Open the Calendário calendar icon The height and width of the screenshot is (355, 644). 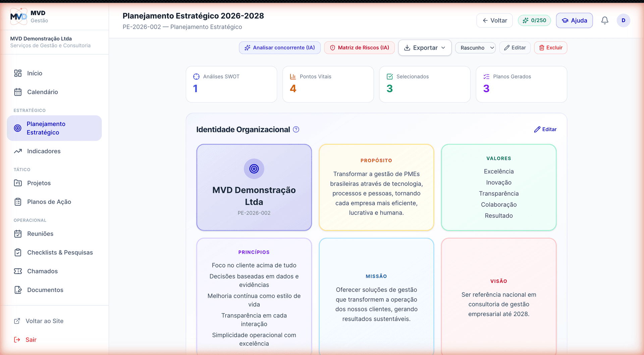coord(18,92)
